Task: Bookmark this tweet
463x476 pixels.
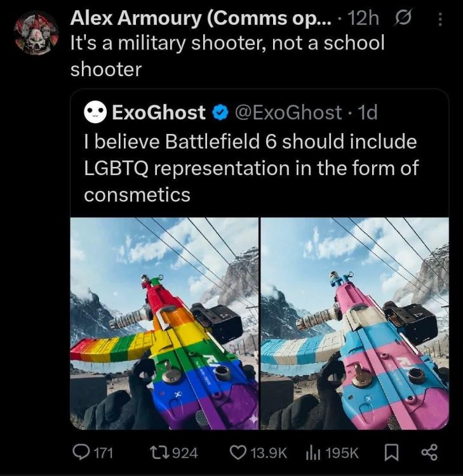Action: (x=391, y=453)
